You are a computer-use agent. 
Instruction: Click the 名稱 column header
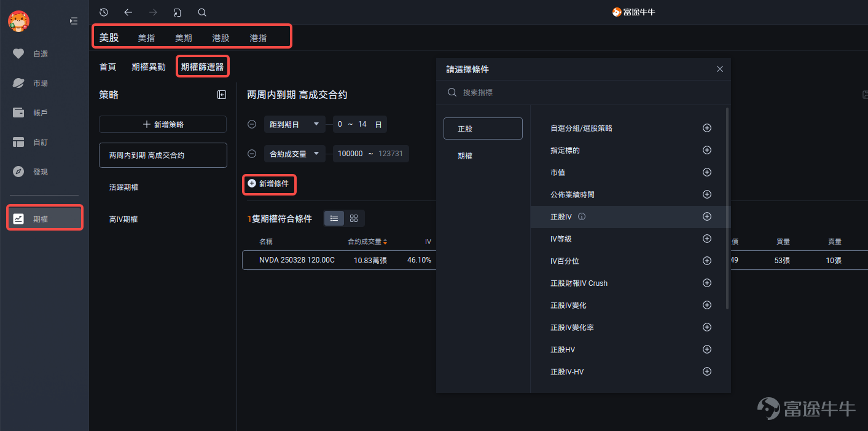pos(266,242)
